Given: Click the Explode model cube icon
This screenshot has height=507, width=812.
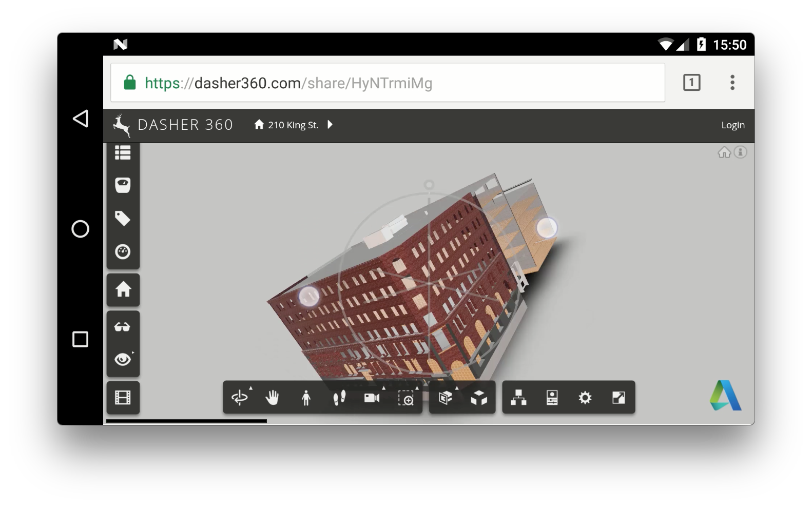Looking at the screenshot, I should point(479,398).
